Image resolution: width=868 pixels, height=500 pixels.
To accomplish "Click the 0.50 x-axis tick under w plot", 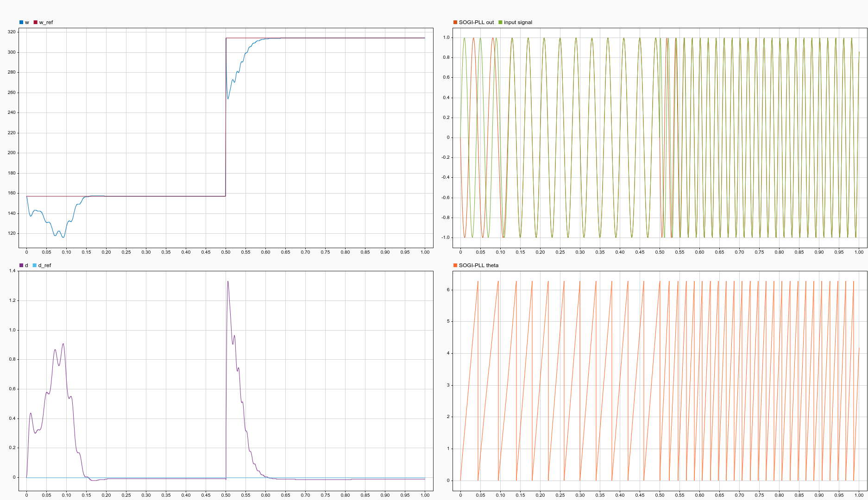I will (226, 252).
